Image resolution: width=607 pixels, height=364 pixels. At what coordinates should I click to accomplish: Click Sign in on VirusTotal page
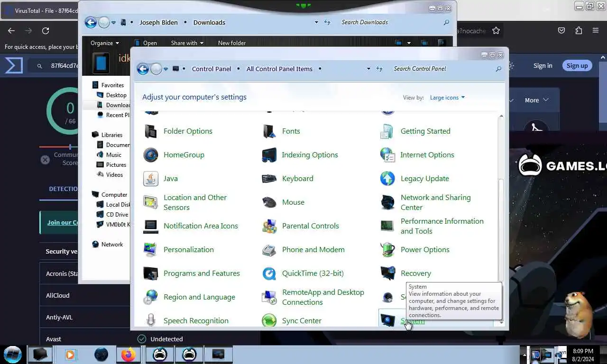(x=543, y=66)
